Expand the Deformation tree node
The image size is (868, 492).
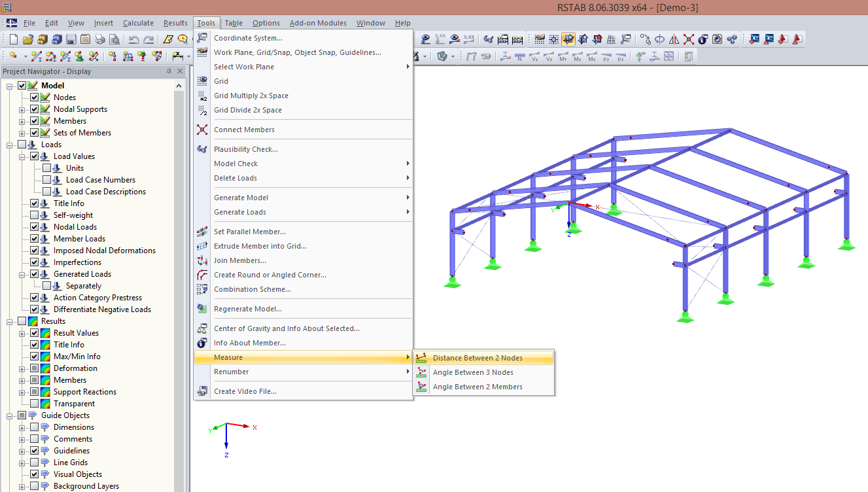coord(22,368)
